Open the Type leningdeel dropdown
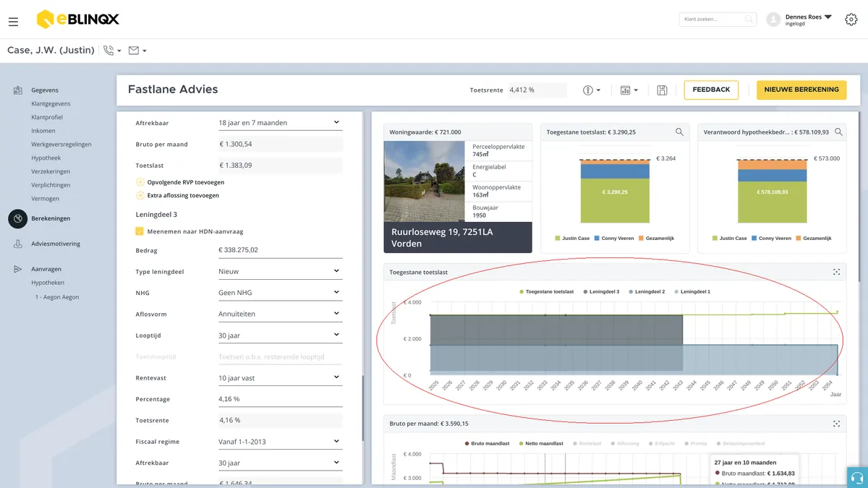Image resolution: width=868 pixels, height=488 pixels. (280, 271)
